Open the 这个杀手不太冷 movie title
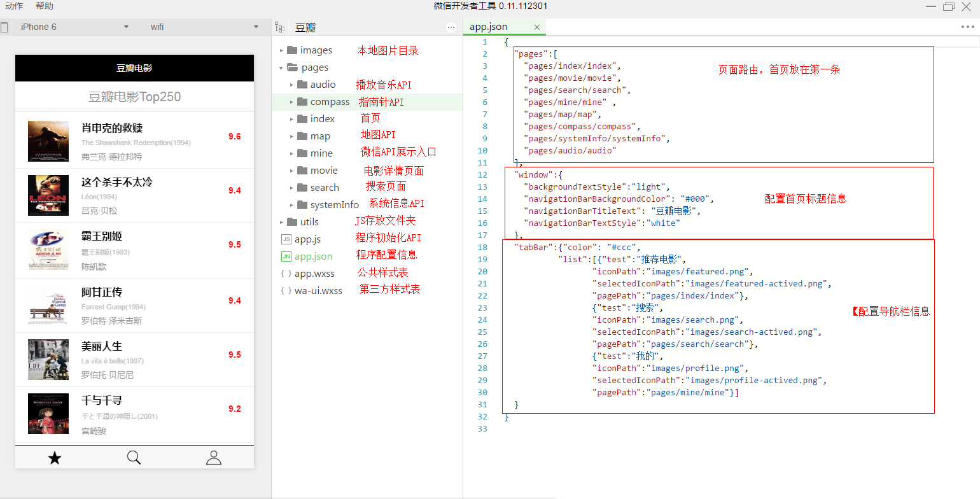Image resolution: width=980 pixels, height=499 pixels. (x=117, y=182)
